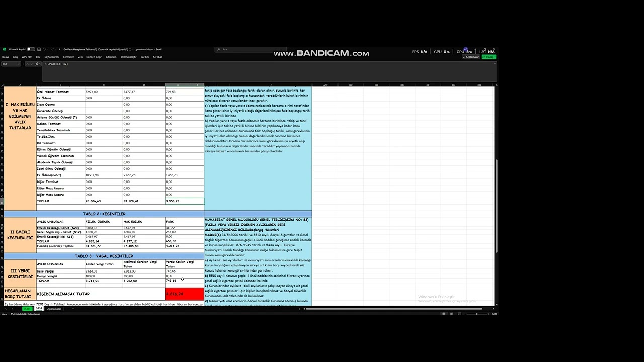Switch to the 5434 sheet tab

(39, 309)
